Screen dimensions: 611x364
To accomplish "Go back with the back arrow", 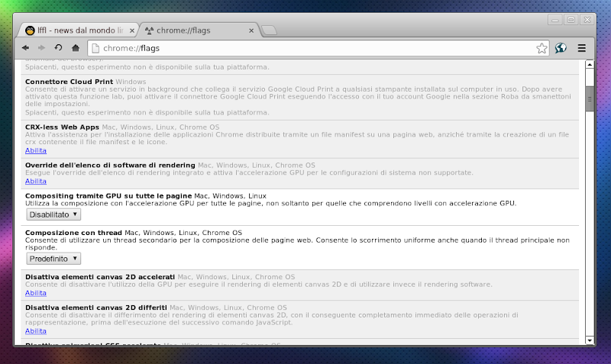I will tap(26, 48).
